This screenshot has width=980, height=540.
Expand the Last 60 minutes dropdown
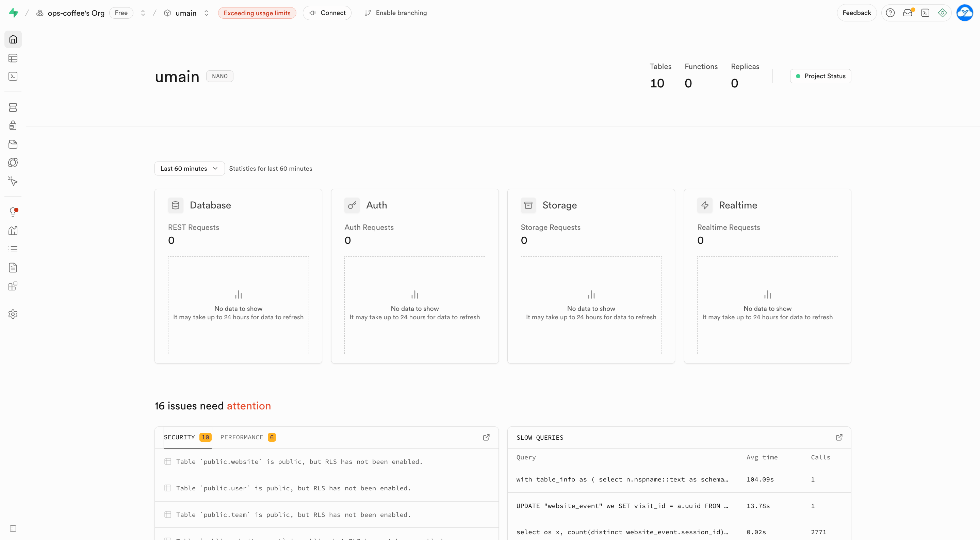[190, 168]
